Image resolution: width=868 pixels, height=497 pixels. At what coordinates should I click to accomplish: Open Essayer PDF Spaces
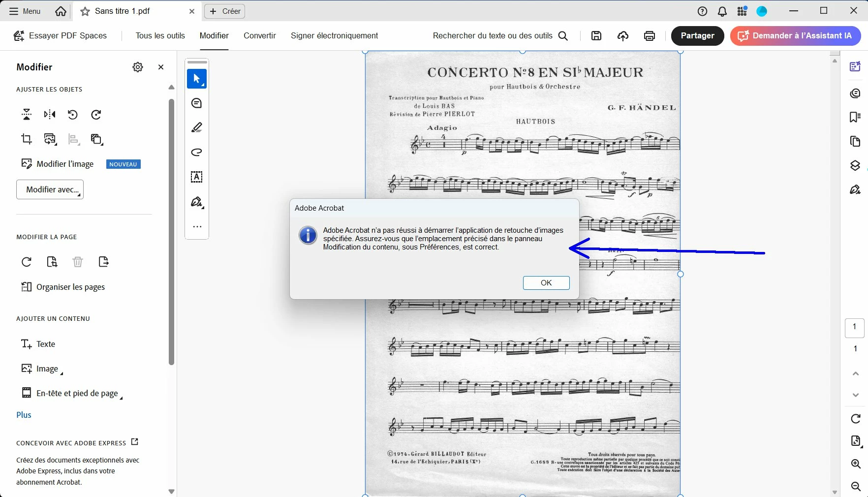tap(60, 35)
